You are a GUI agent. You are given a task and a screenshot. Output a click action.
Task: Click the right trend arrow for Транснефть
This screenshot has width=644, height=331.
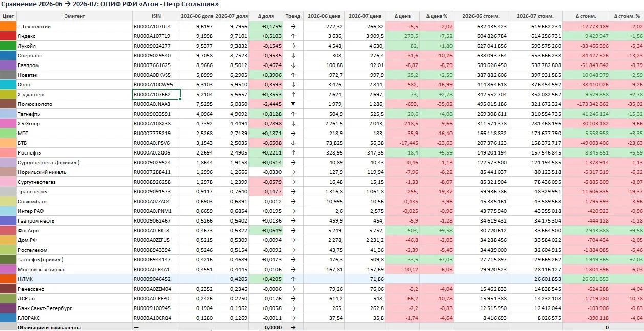click(x=293, y=191)
